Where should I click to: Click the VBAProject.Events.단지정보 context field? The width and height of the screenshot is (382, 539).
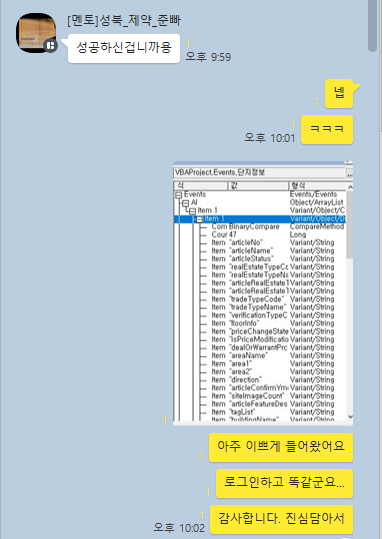pos(259,173)
